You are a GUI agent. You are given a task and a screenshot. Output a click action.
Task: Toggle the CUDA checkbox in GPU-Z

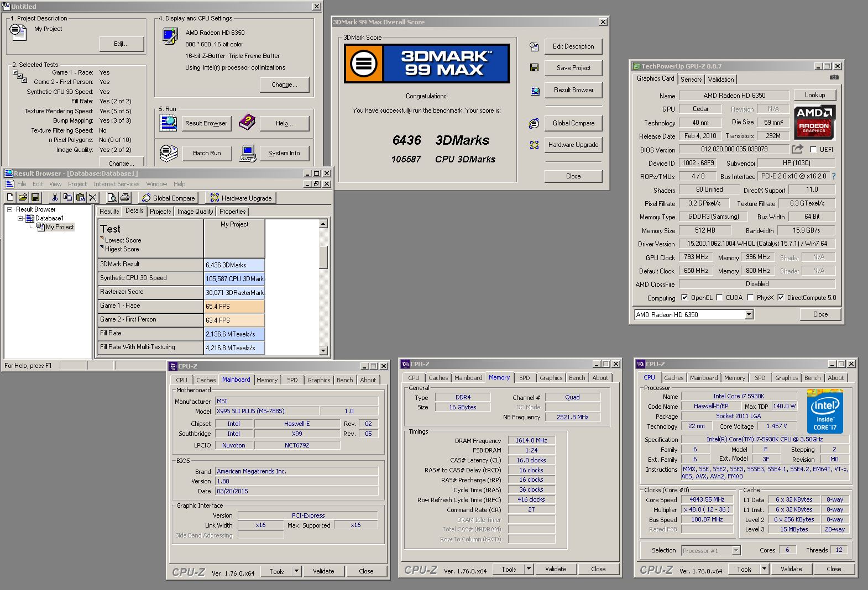(719, 297)
